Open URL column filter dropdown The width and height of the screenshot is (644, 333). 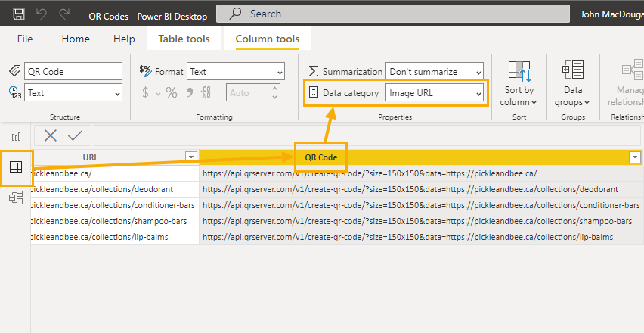pos(190,157)
